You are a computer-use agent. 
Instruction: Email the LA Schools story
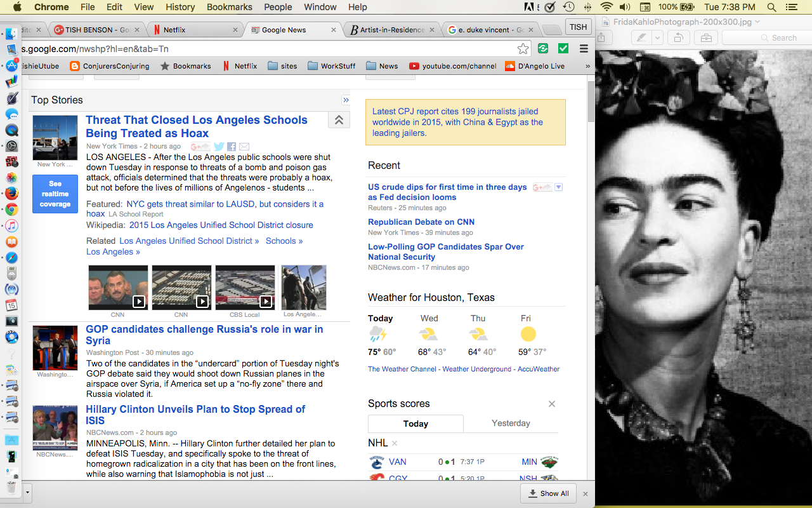[x=244, y=147]
